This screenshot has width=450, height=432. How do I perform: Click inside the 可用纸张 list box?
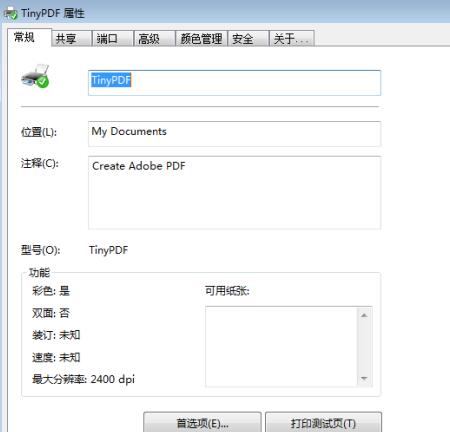pyautogui.click(x=281, y=347)
